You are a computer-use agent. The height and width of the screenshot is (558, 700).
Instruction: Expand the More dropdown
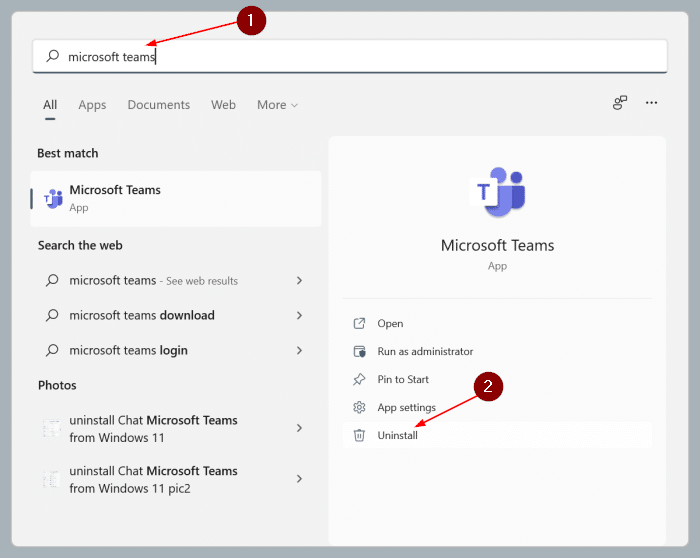[x=277, y=105]
